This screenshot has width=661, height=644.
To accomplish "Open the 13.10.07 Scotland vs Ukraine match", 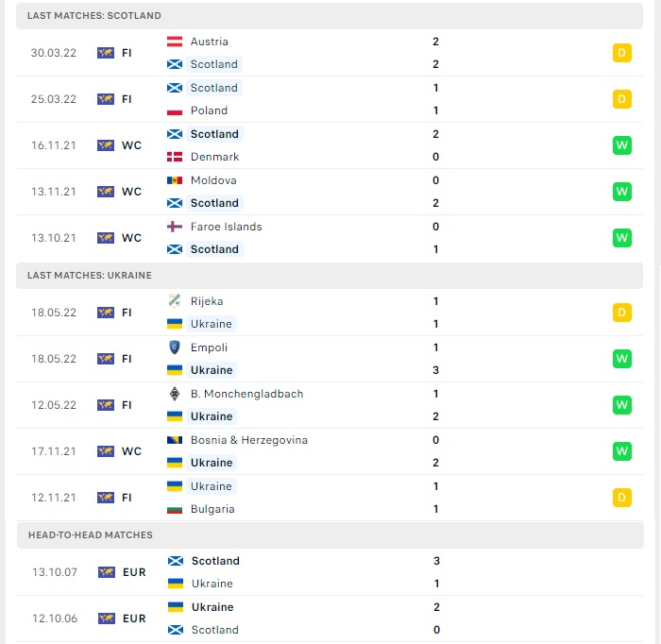I will coord(330,572).
